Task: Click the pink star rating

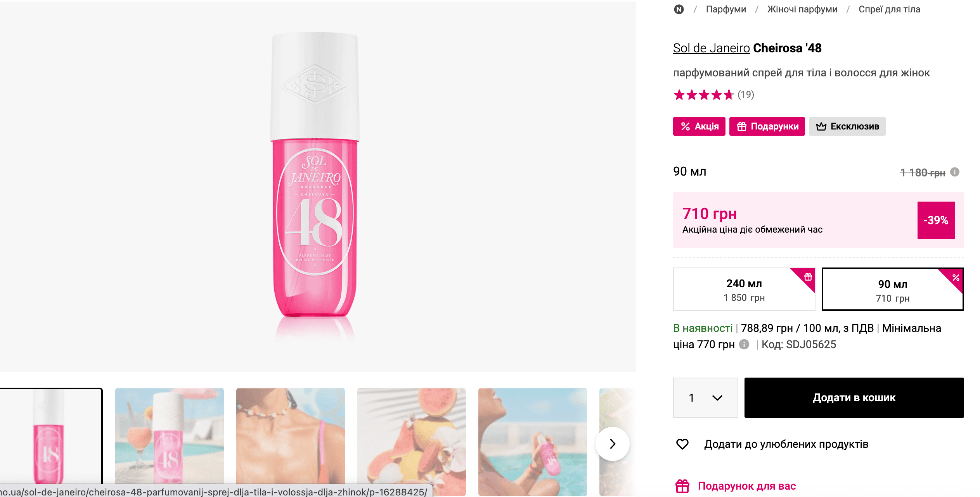Action: (703, 95)
